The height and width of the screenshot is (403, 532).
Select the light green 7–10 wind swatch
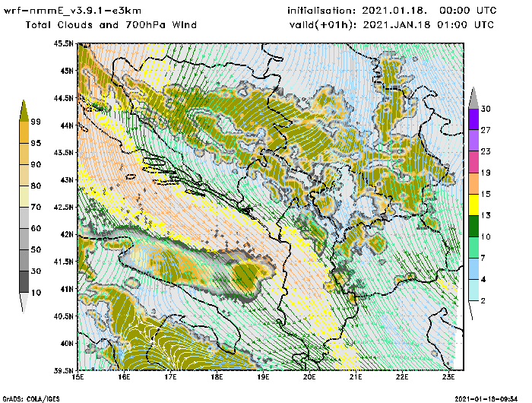(x=473, y=247)
